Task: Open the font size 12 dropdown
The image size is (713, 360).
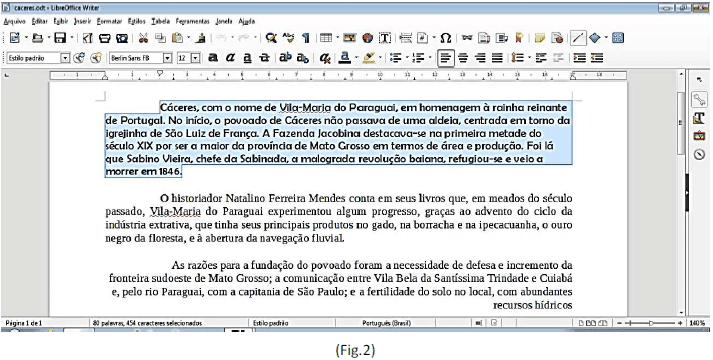Action: coord(195,58)
